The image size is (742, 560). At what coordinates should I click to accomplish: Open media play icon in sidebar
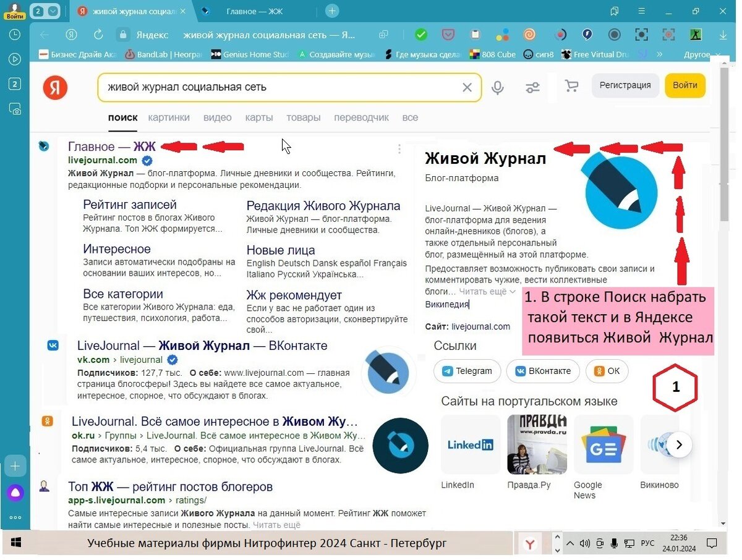coord(15,59)
